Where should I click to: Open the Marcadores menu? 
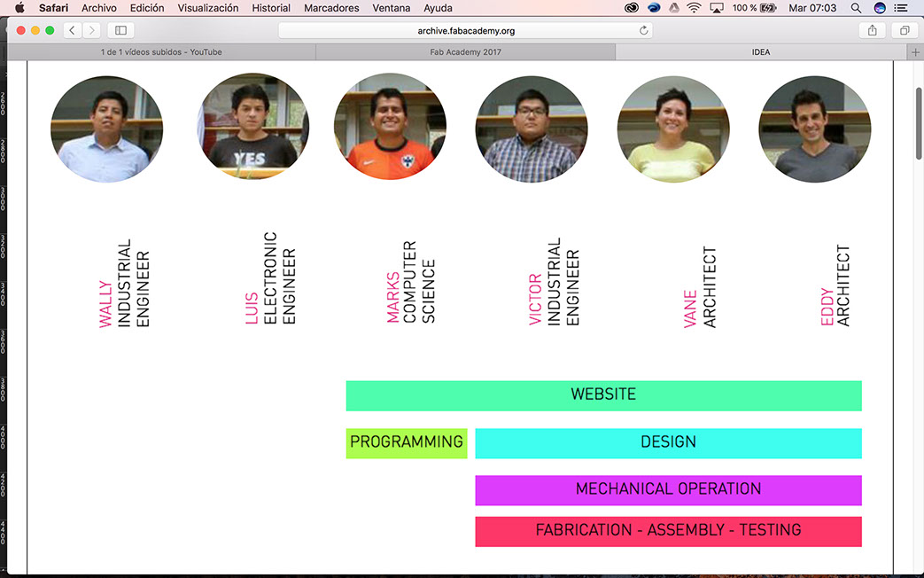331,8
